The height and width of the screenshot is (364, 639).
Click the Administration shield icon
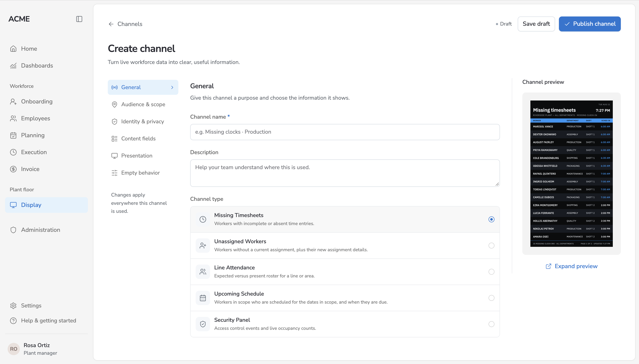13,230
